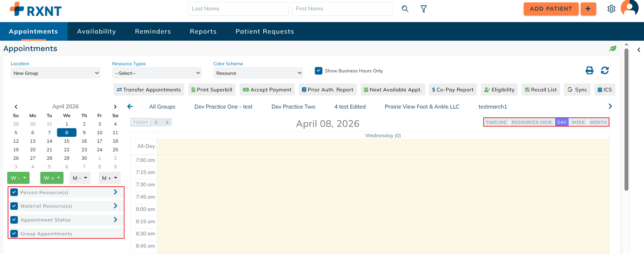Toggle the Person Resource(s) checkbox

click(14, 192)
